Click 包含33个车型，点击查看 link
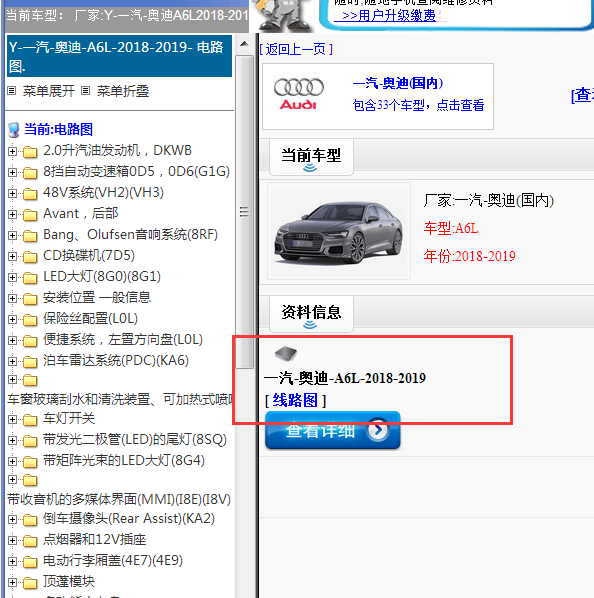The width and height of the screenshot is (594, 598). [419, 105]
